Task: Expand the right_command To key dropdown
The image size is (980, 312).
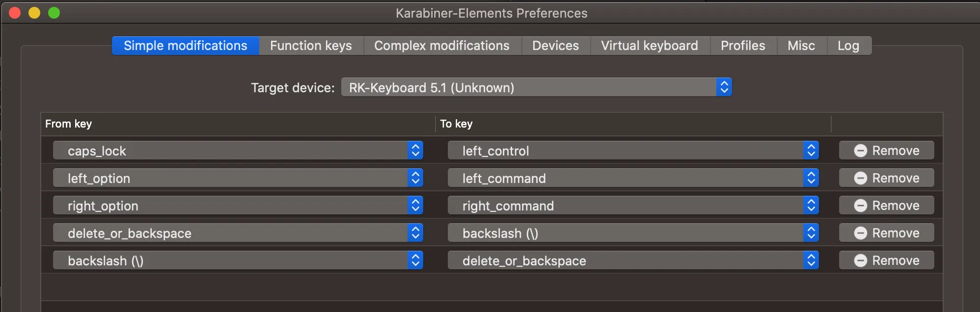Action: 633,206
